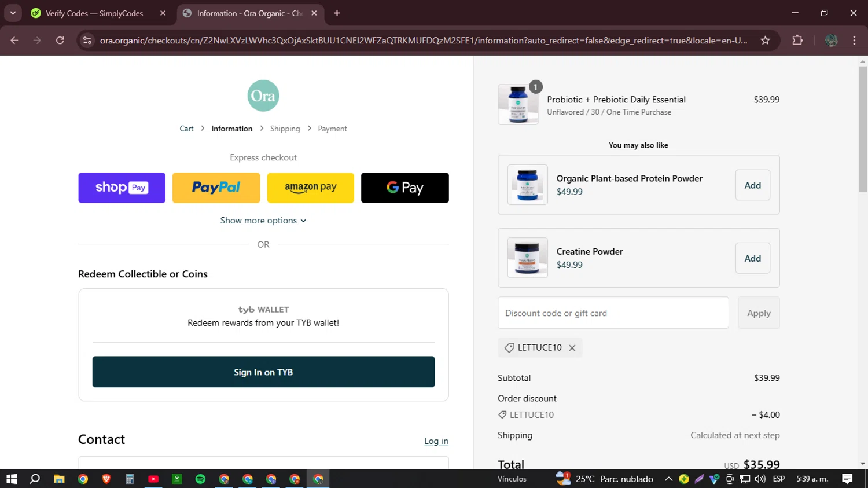Check out with PayPal

(216, 188)
